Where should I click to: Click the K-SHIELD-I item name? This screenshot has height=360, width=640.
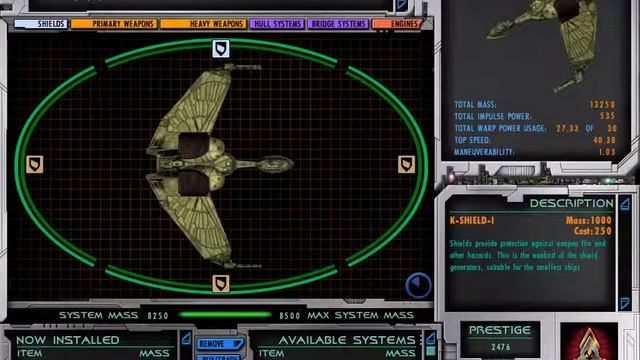click(472, 221)
